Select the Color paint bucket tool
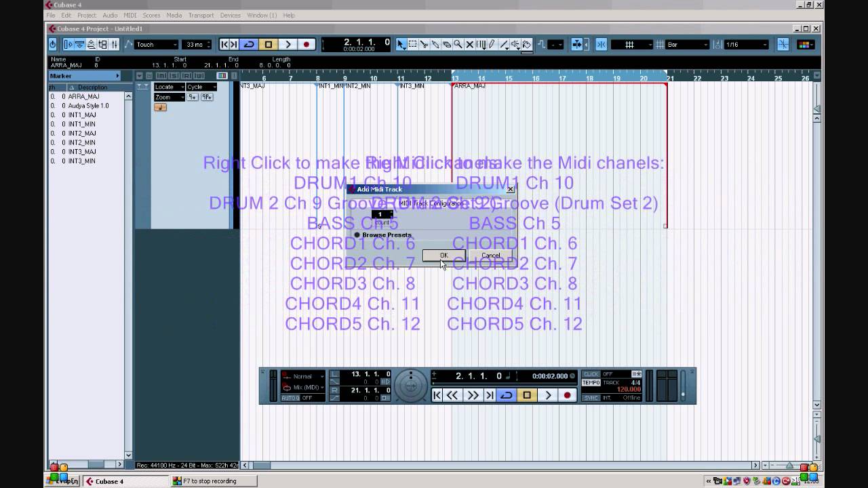868x488 pixels. click(526, 45)
